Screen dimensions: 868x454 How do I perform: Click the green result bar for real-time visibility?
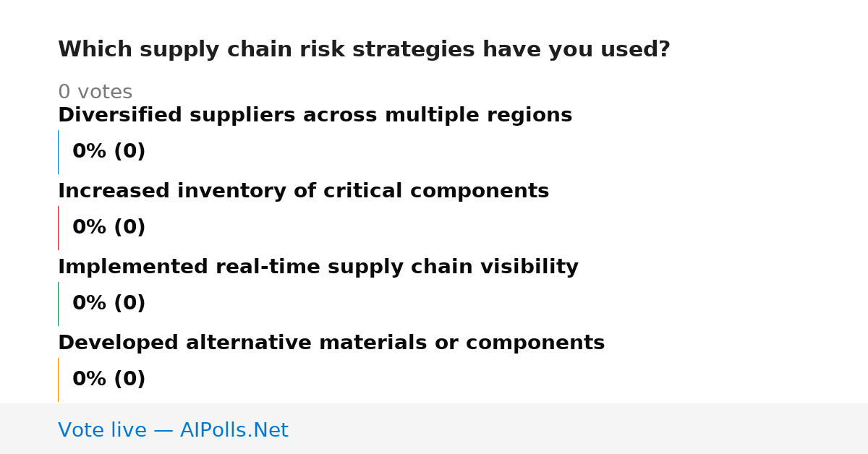[58, 304]
